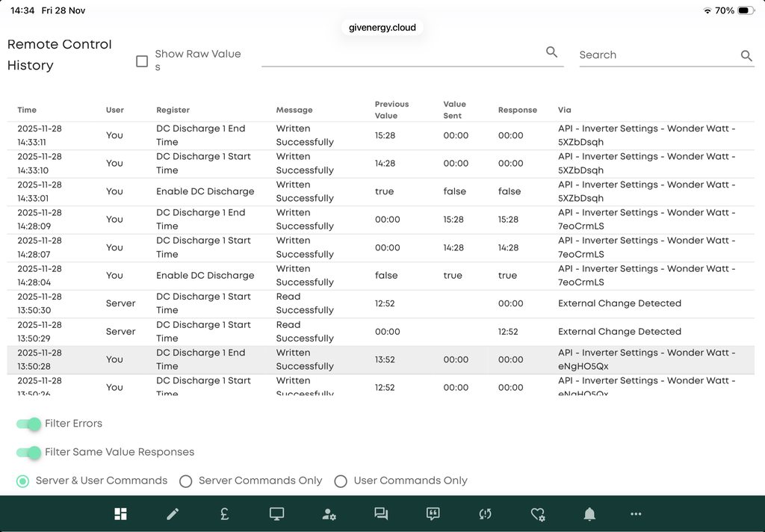
Task: Click the right Search input field
Action: 657,55
